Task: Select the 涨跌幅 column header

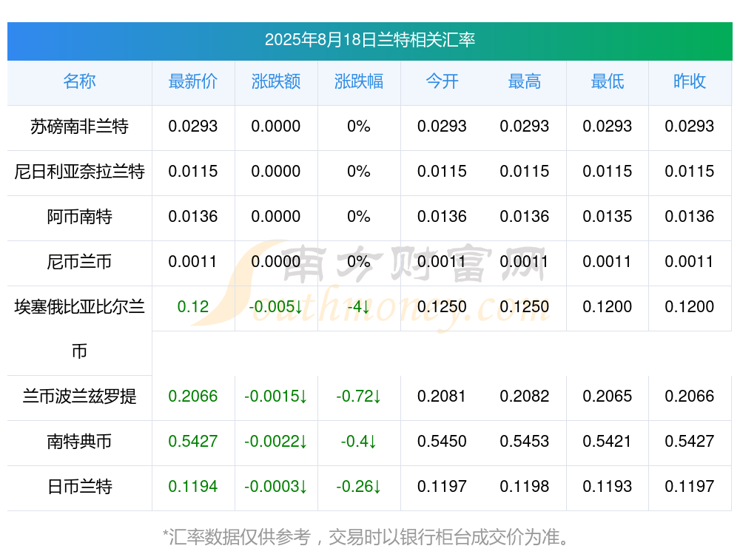Action: 359,81
